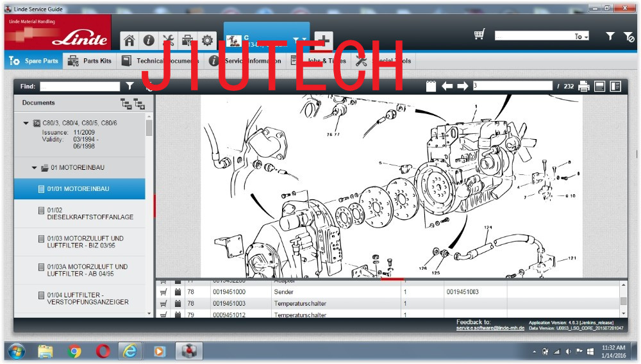Print the current parts diagram page
This screenshot has width=641, height=364.
(x=583, y=87)
